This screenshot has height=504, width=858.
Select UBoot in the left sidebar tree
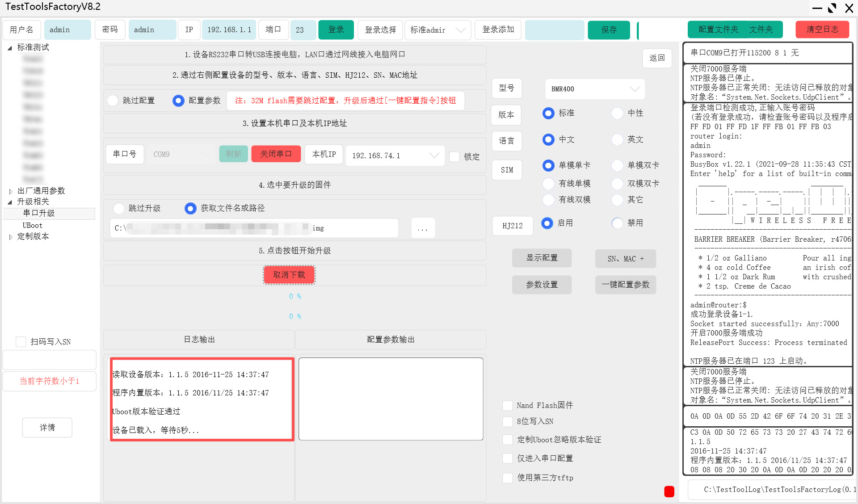pos(32,225)
